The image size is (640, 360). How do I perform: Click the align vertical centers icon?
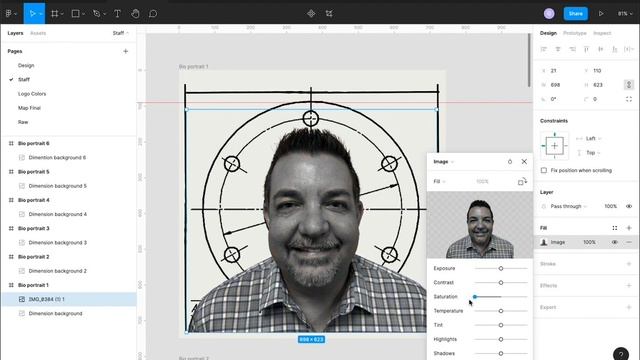pos(600,49)
